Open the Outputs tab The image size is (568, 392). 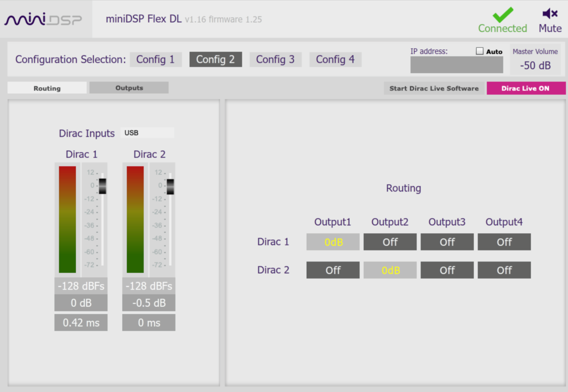point(129,88)
